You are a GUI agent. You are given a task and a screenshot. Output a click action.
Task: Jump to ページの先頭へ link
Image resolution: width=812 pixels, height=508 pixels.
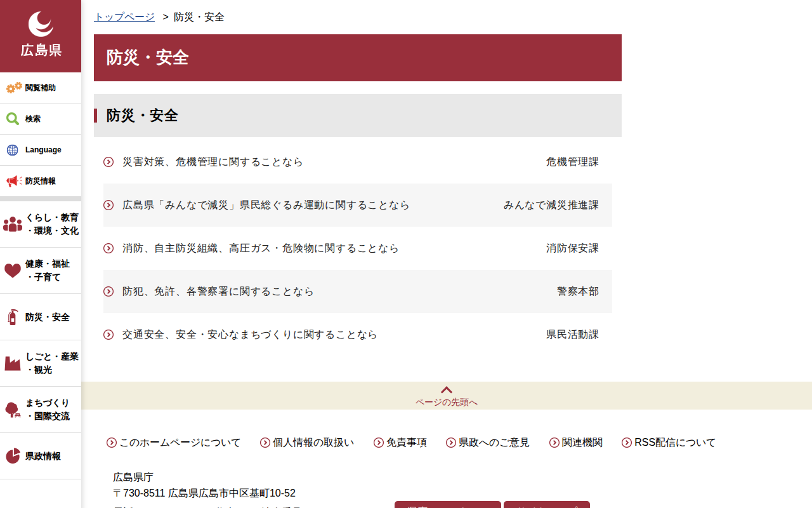coord(447,403)
